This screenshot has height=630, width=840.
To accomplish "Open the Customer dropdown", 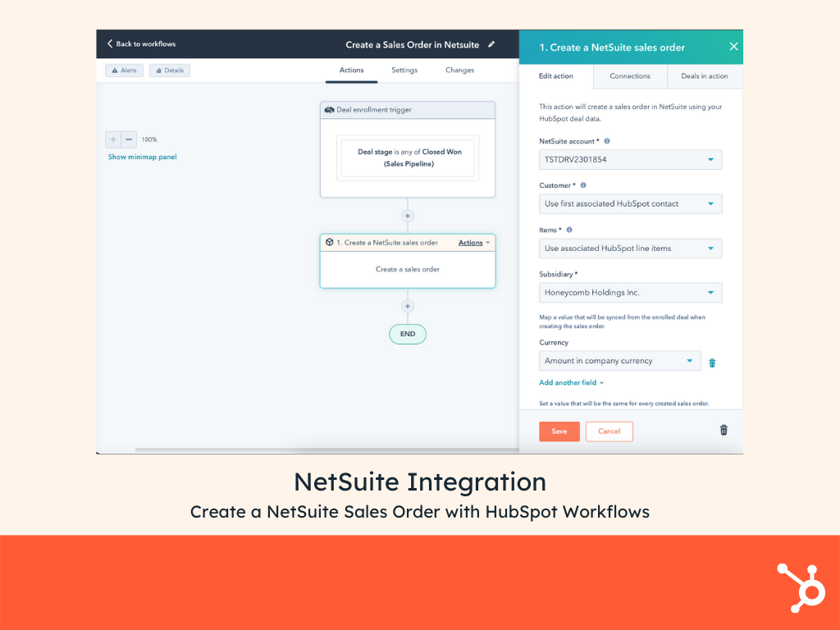I will click(631, 204).
